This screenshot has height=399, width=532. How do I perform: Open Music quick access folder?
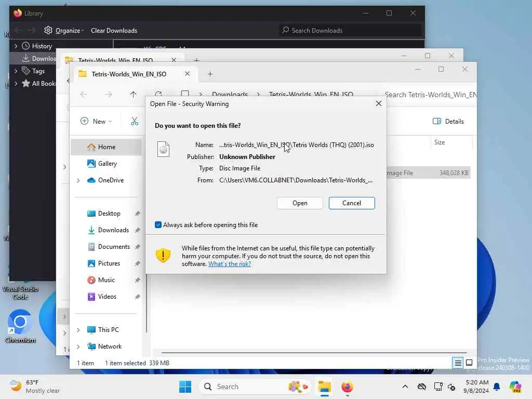[x=106, y=280]
